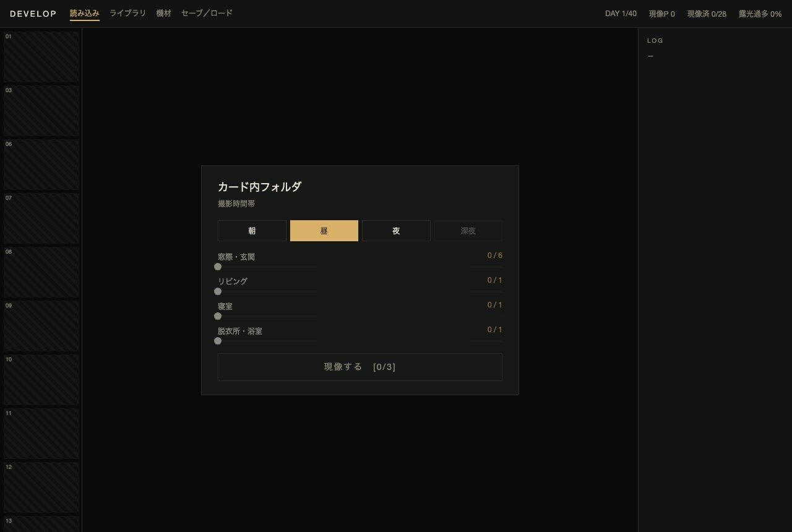Click the 0 / 1 count for リビング
Viewport: 792px width, 532px height.
[x=495, y=280]
